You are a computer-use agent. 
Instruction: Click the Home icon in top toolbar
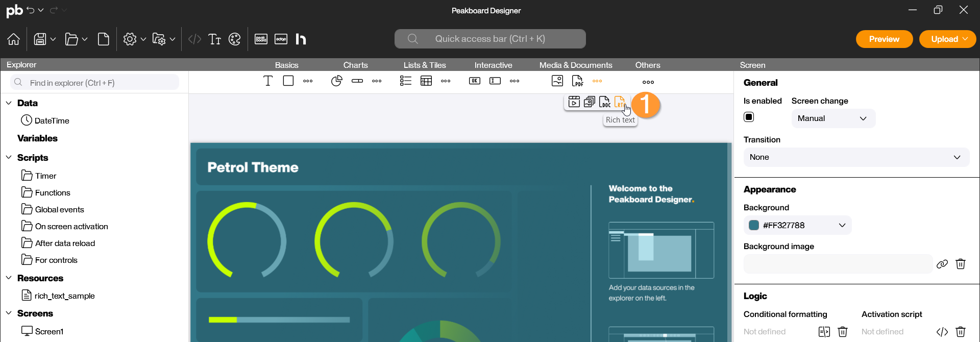(x=14, y=39)
